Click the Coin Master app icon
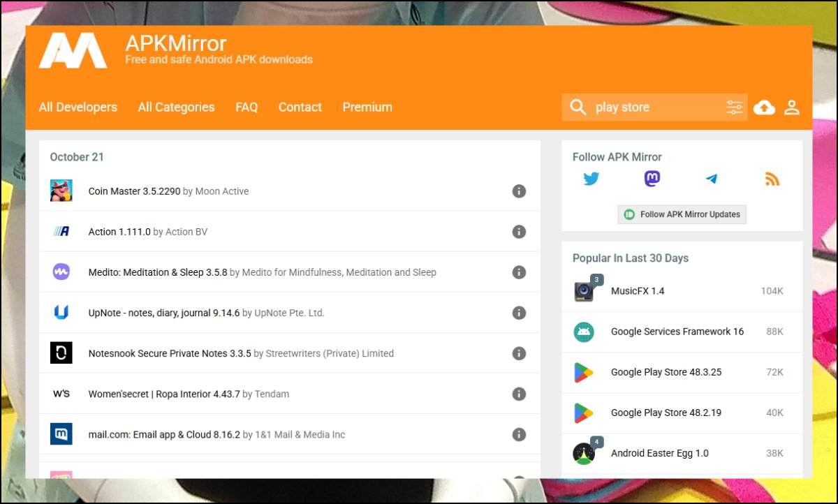This screenshot has width=838, height=504. 61,191
